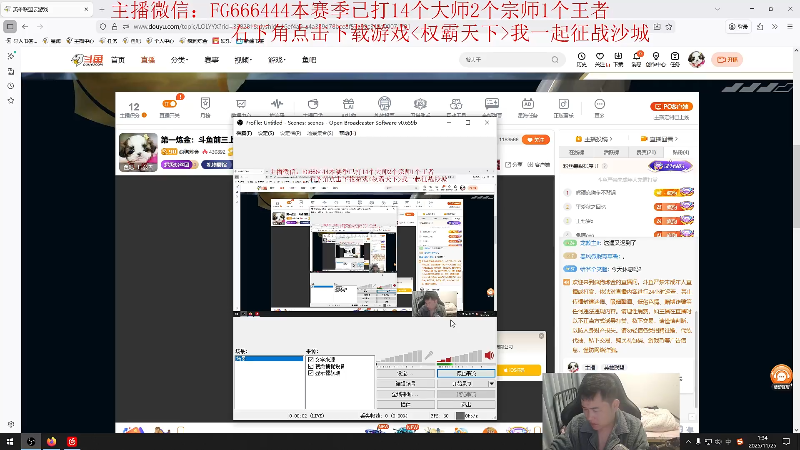
Task: Expand the 分类 dropdown in Douyu navigation
Action: [179, 60]
